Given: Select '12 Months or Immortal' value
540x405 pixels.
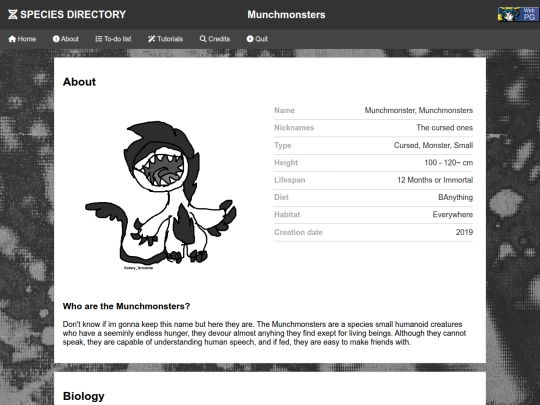Looking at the screenshot, I should tap(435, 180).
